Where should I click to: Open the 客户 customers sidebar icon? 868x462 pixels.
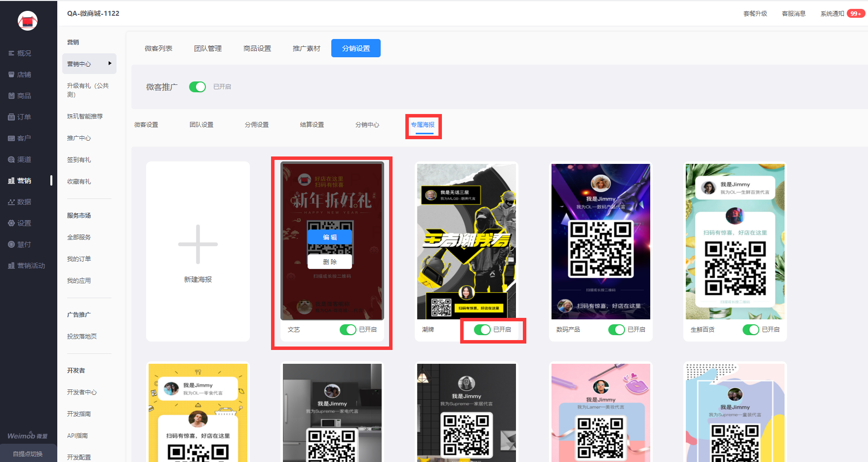tap(11, 138)
